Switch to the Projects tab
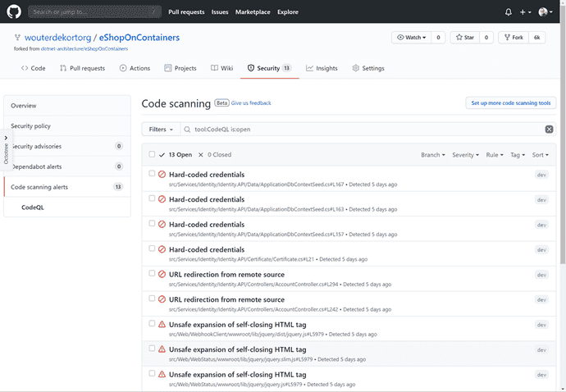 [x=180, y=68]
